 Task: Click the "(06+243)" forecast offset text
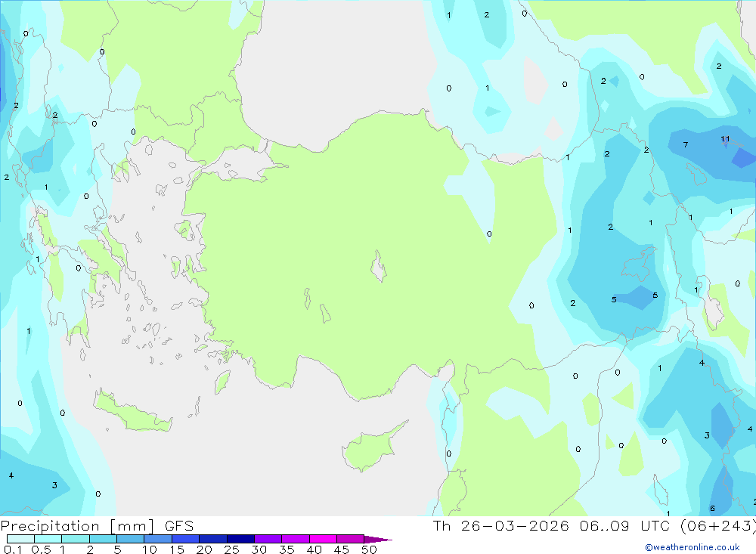(x=718, y=526)
